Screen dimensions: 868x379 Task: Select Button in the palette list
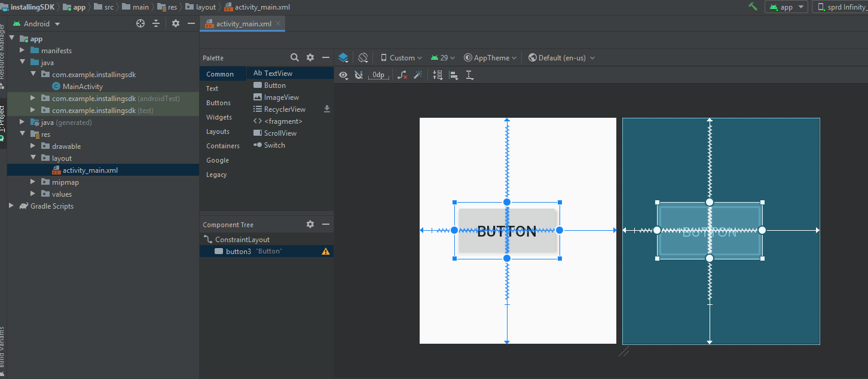[274, 85]
